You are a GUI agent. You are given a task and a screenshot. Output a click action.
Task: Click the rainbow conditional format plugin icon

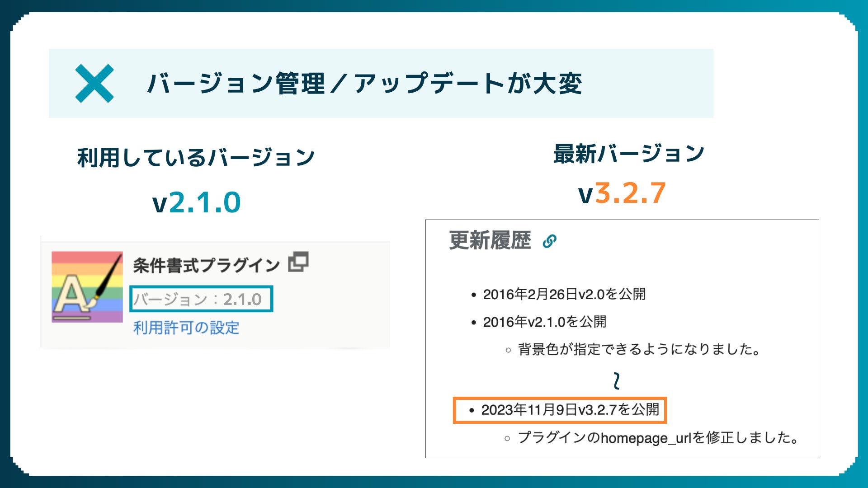pyautogui.click(x=87, y=287)
